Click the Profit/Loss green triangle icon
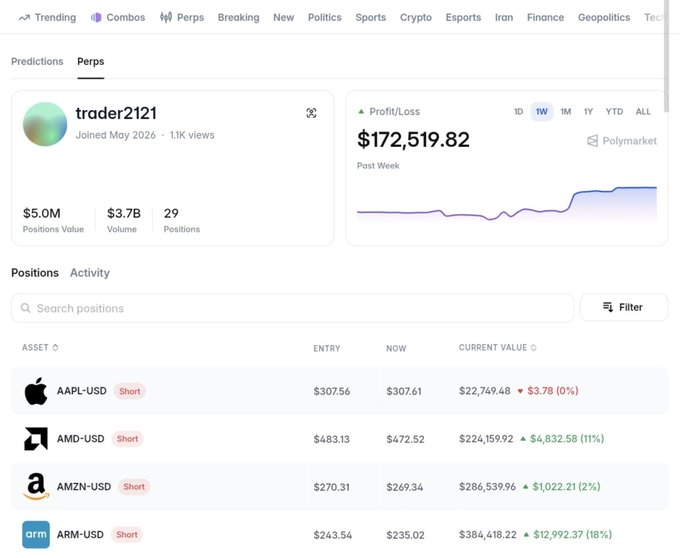 tap(361, 111)
